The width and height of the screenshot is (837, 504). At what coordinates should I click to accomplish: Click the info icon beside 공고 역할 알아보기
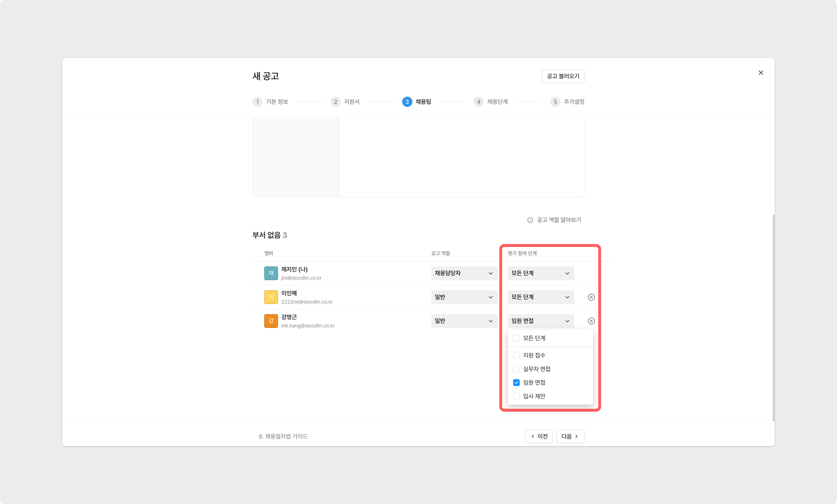530,220
